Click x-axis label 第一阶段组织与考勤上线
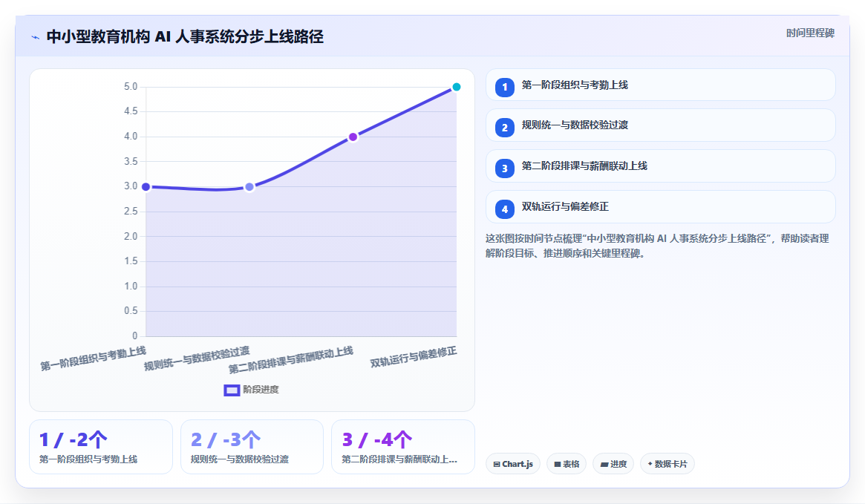This screenshot has height=504, width=865. (94, 358)
